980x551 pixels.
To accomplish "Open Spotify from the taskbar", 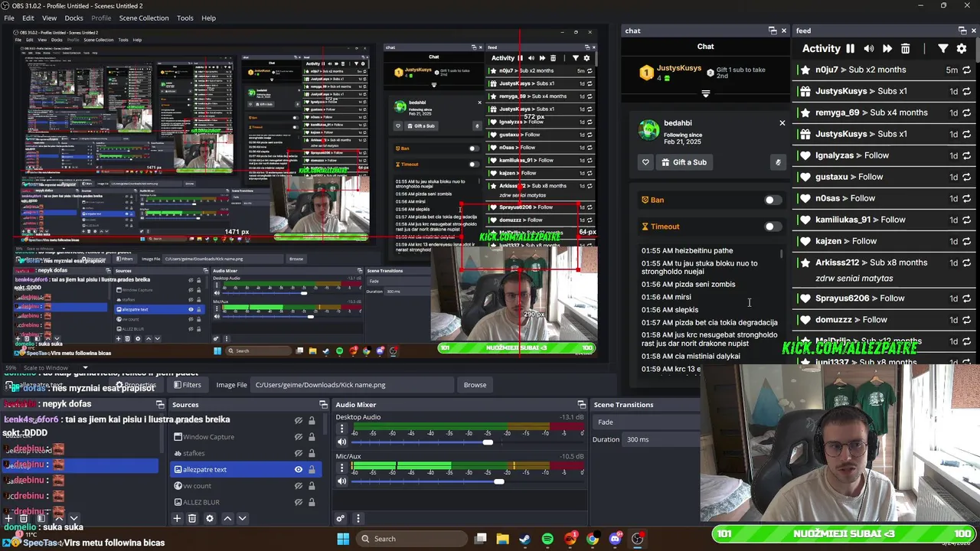I will pos(547,539).
